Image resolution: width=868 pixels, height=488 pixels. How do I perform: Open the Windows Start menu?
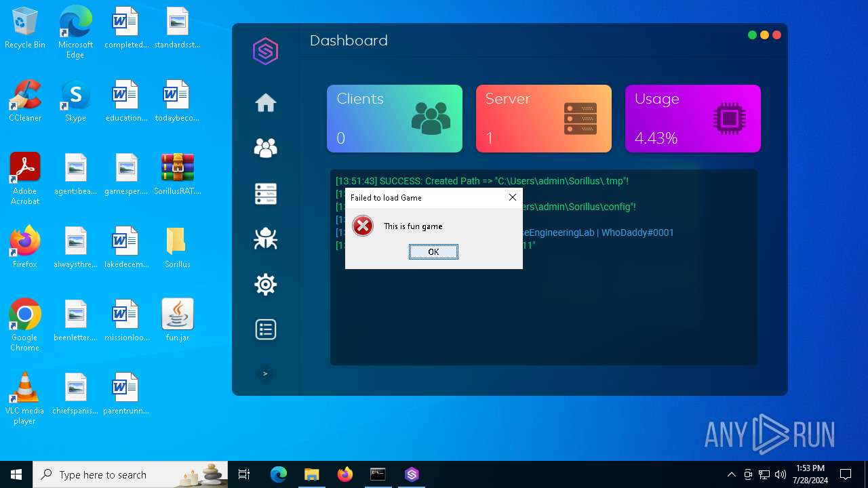16,474
